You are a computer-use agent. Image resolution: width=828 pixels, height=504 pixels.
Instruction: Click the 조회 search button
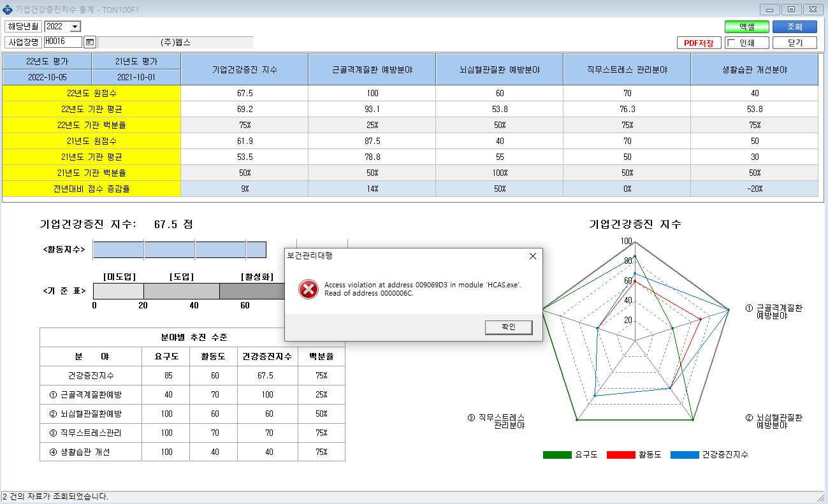[794, 27]
